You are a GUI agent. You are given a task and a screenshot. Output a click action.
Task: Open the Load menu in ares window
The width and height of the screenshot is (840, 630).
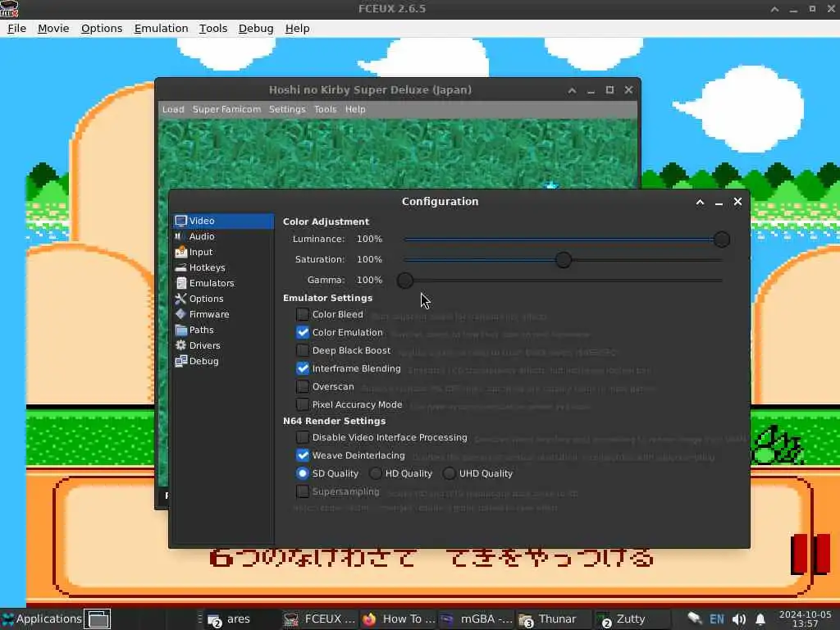(x=173, y=109)
